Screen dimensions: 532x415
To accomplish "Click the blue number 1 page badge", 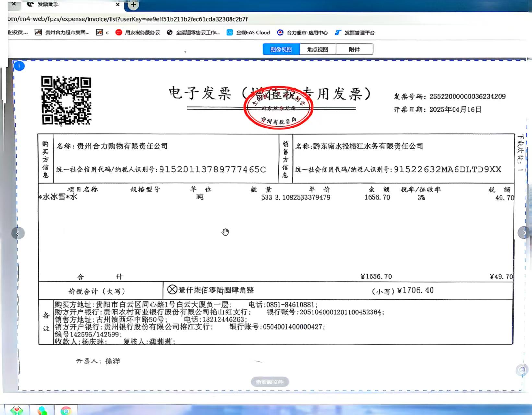I will 19,66.
